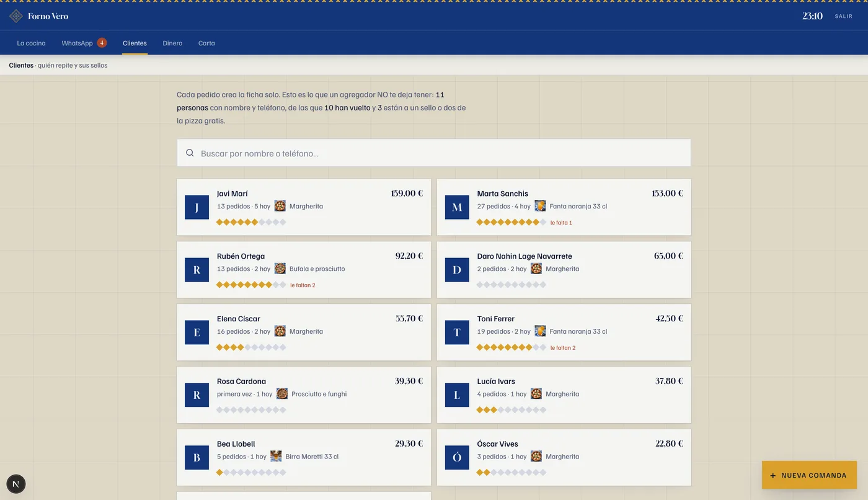Viewport: 868px width, 500px height.
Task: Click the Nueva Comanda button
Action: click(x=809, y=475)
